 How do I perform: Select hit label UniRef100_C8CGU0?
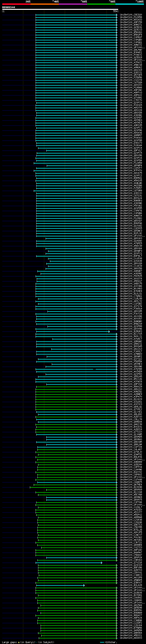(131, 15)
